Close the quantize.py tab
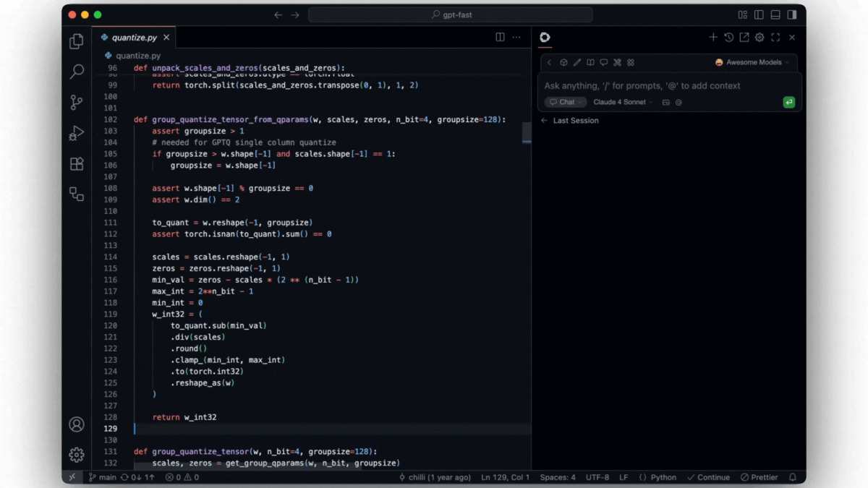This screenshot has height=488, width=868. coord(166,38)
